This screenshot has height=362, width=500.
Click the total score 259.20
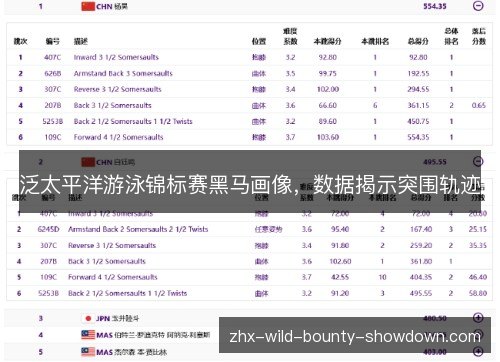(x=421, y=245)
